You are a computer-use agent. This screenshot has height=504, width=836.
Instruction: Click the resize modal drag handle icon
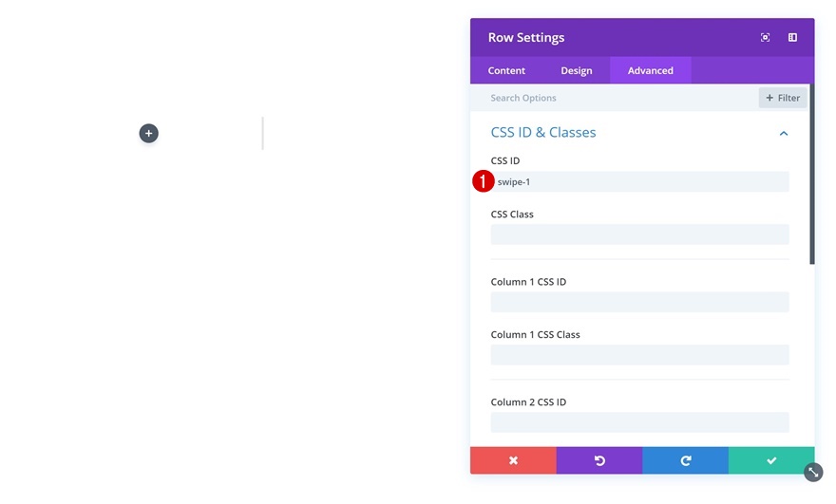pos(813,472)
